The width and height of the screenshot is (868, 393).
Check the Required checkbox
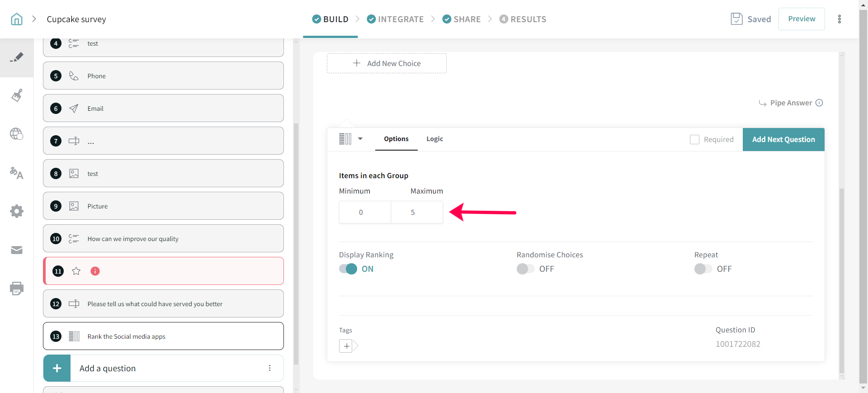[x=694, y=139]
